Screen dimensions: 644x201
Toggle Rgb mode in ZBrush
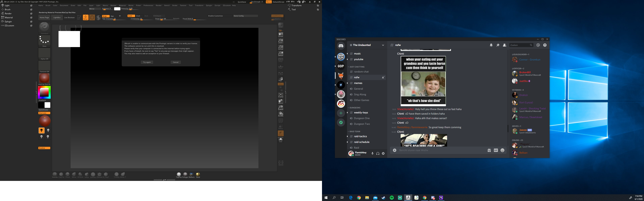[112, 16]
